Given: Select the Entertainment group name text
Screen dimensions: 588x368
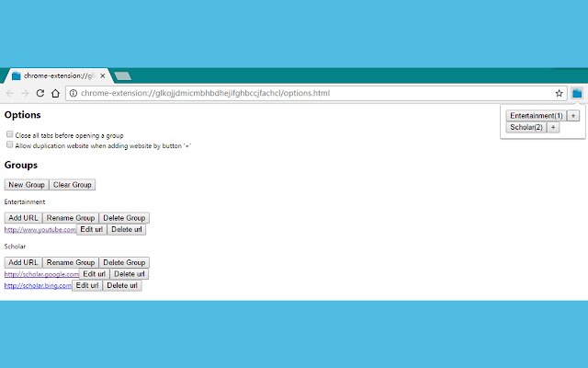Looking at the screenshot, I should coord(25,201).
